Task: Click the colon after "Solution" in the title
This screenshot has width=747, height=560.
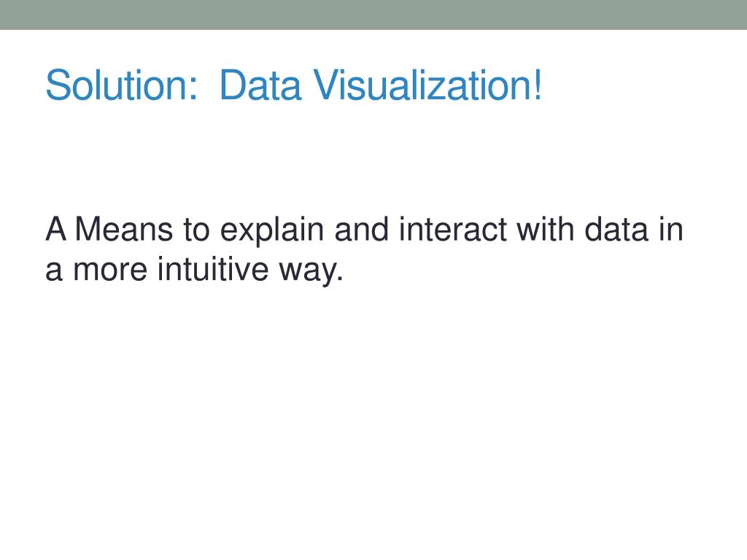Action: [x=193, y=89]
